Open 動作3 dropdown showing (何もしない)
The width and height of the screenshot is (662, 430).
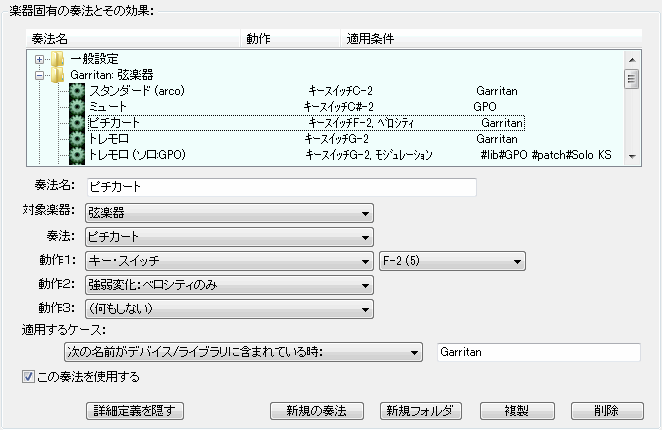pos(229,309)
